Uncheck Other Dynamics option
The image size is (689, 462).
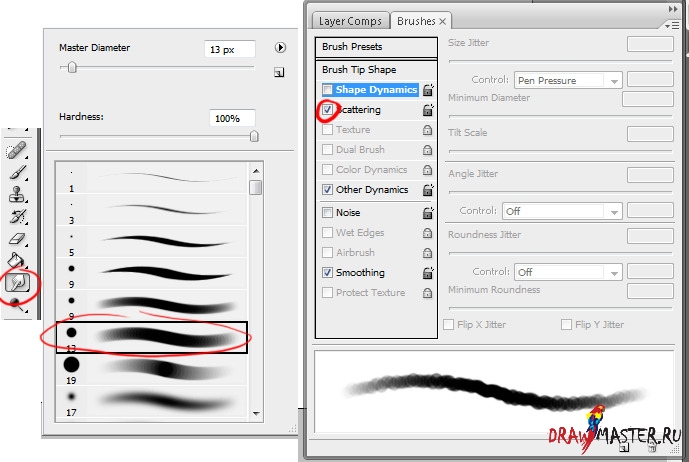327,189
